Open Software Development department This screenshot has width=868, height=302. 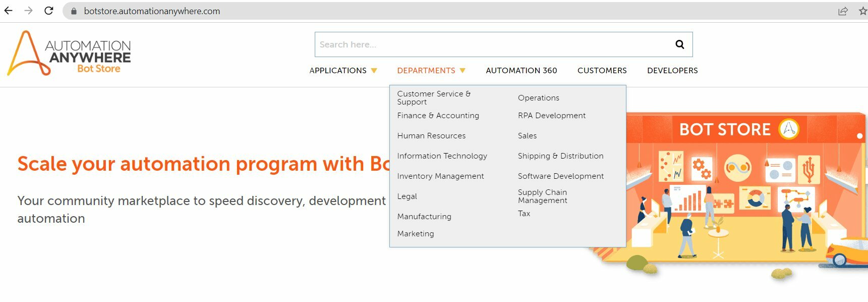[x=561, y=176]
